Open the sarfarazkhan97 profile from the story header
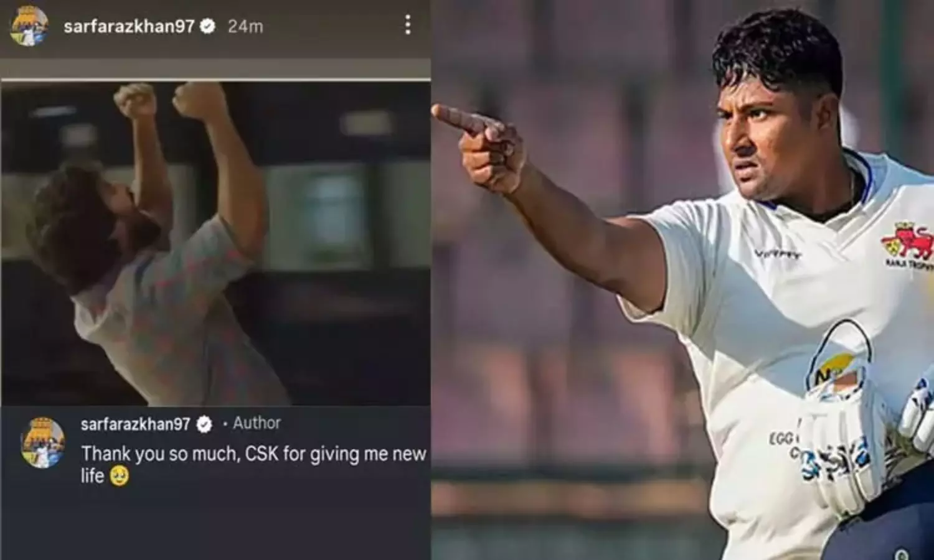 (129, 26)
